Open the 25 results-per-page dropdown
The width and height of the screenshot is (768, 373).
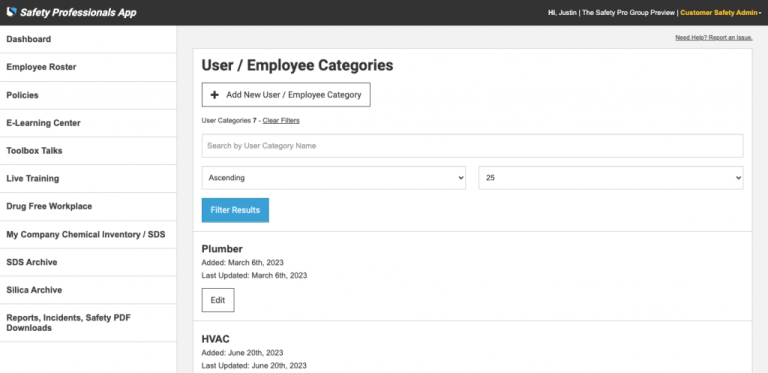coord(611,178)
